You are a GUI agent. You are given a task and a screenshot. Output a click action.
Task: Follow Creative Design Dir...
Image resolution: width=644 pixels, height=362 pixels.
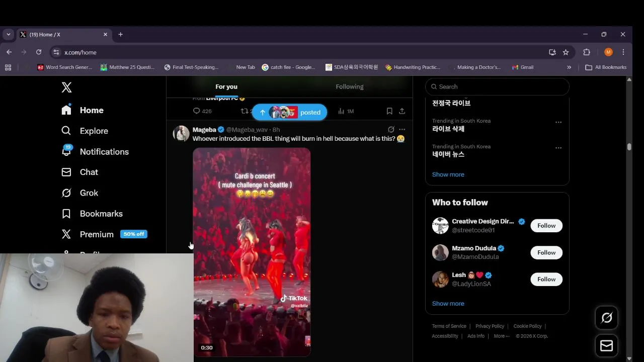pyautogui.click(x=546, y=226)
